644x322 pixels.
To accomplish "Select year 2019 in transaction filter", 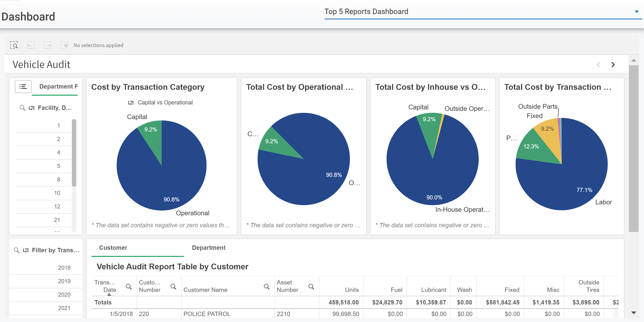I will pyautogui.click(x=64, y=281).
